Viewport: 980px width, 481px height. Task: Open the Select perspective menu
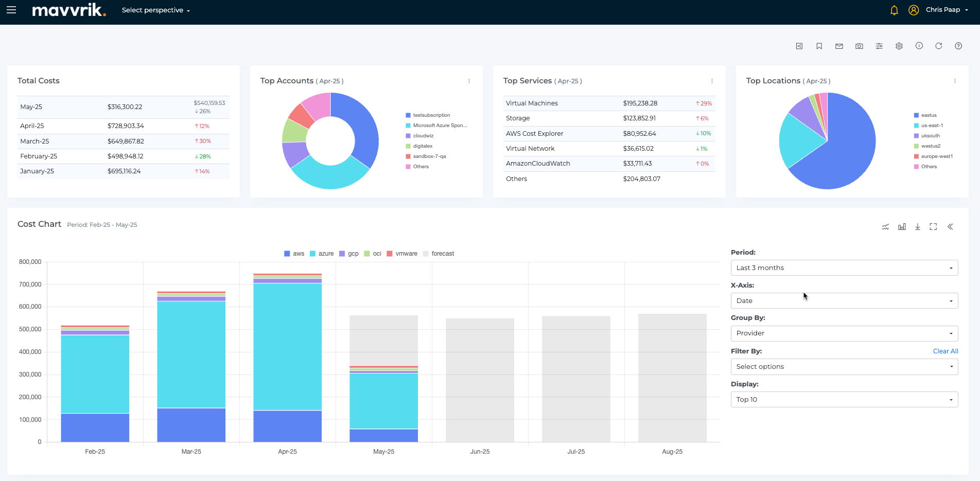click(155, 10)
